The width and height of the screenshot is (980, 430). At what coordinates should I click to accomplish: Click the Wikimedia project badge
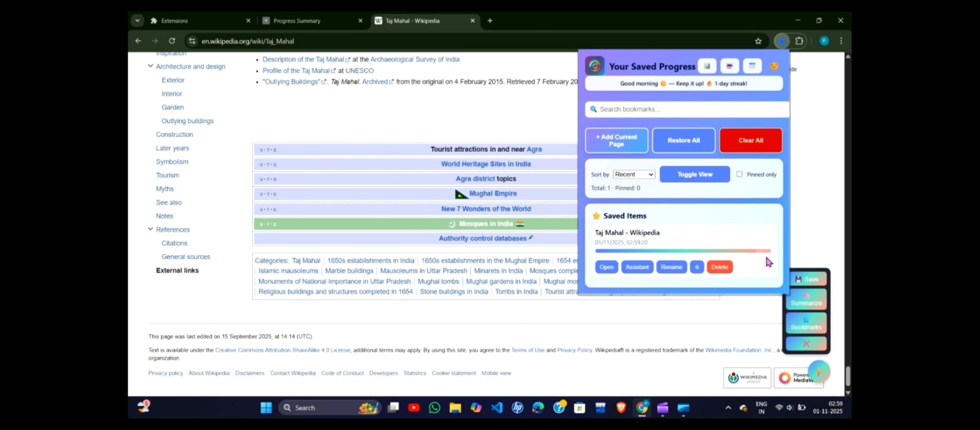[x=747, y=378]
